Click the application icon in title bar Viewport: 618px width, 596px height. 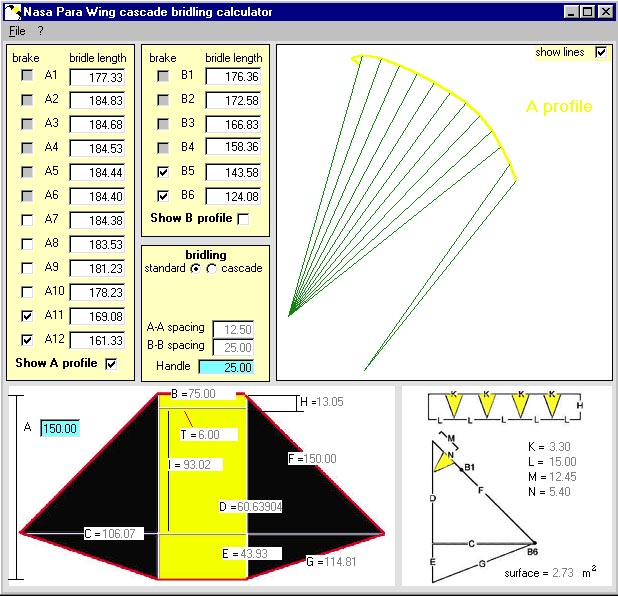[12, 12]
